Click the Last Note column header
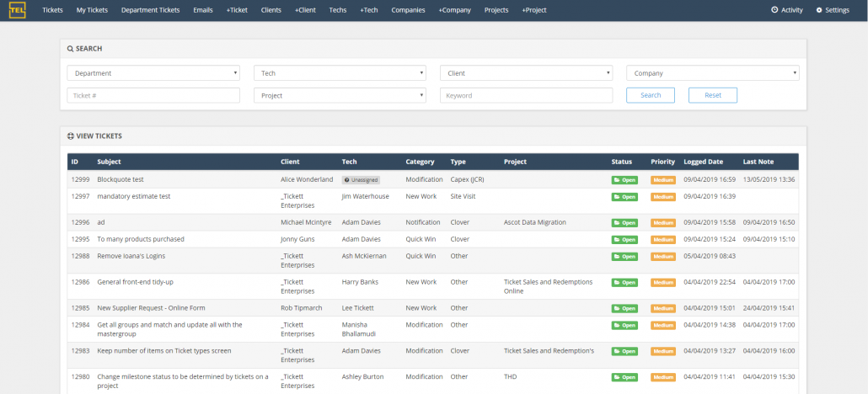 click(x=758, y=162)
